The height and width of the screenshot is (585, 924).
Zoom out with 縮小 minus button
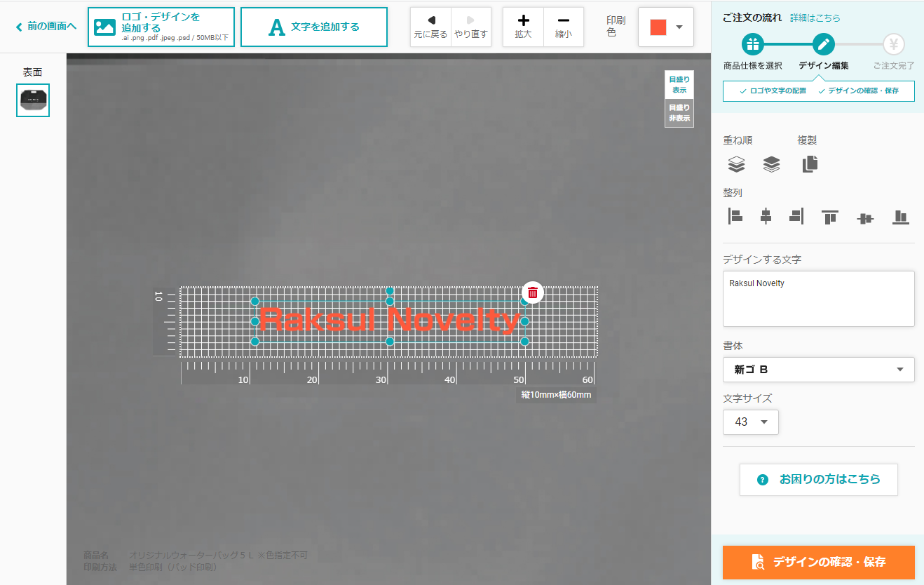pos(564,27)
